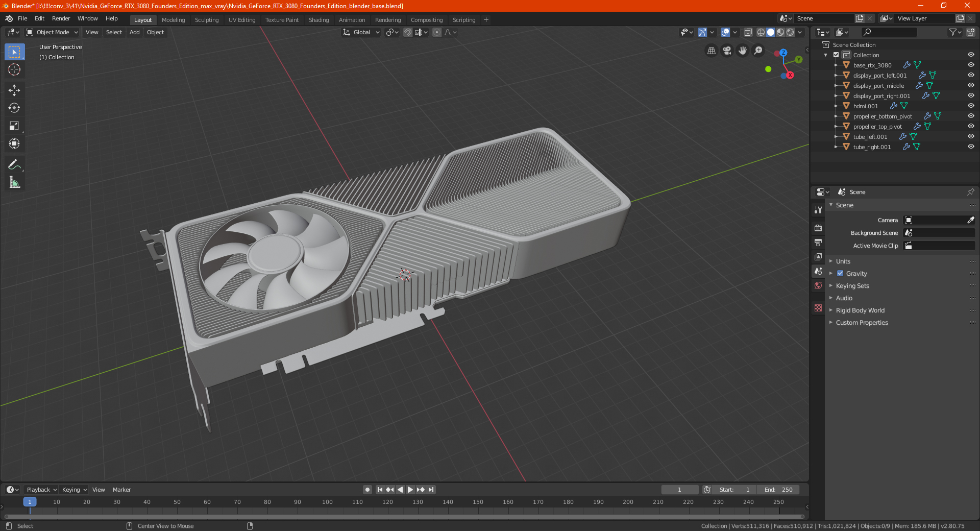
Task: Open the Texture properties tab icon
Action: 818,308
